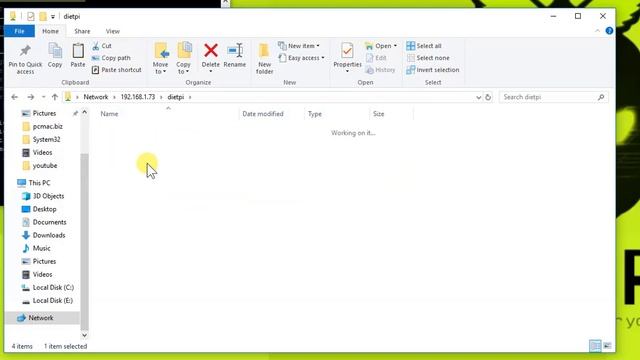The image size is (640, 360).
Task: Open the recent locations dropdown arrow
Action: click(43, 97)
